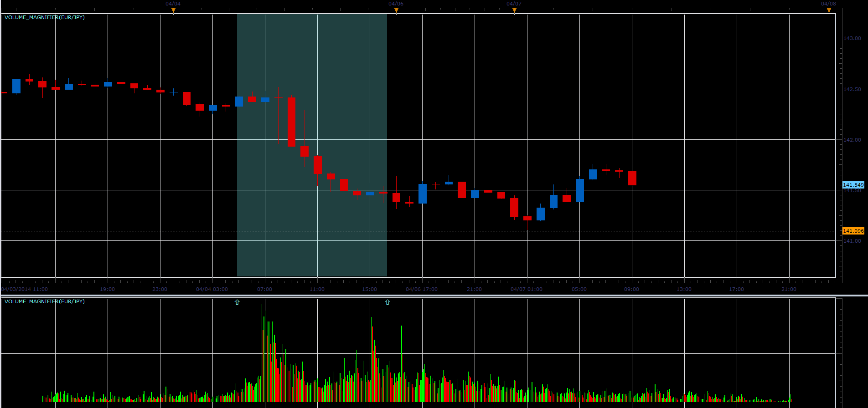Click the 07:00 time axis label
868x408 pixels.
pyautogui.click(x=265, y=289)
